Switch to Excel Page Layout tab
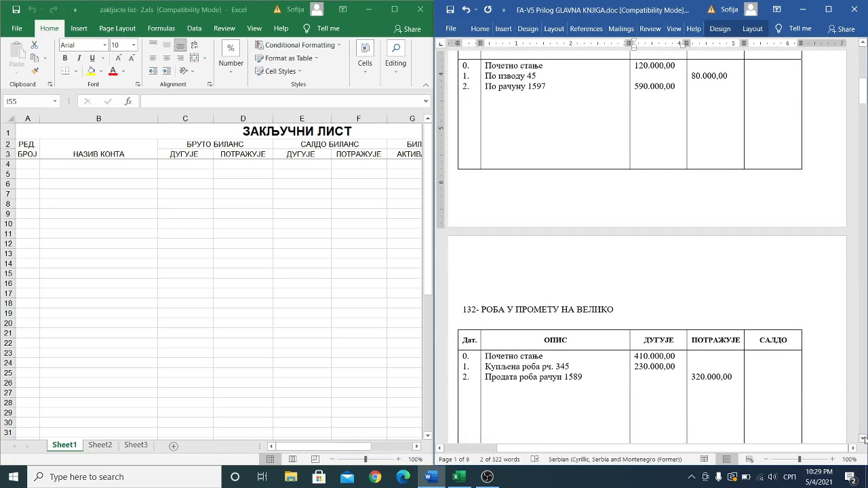The image size is (868, 488). click(117, 28)
